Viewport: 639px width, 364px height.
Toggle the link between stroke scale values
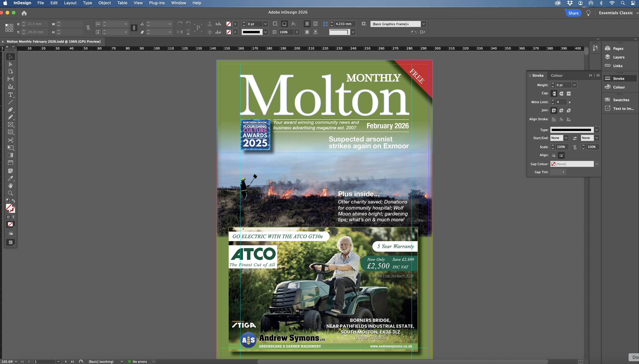(x=575, y=147)
